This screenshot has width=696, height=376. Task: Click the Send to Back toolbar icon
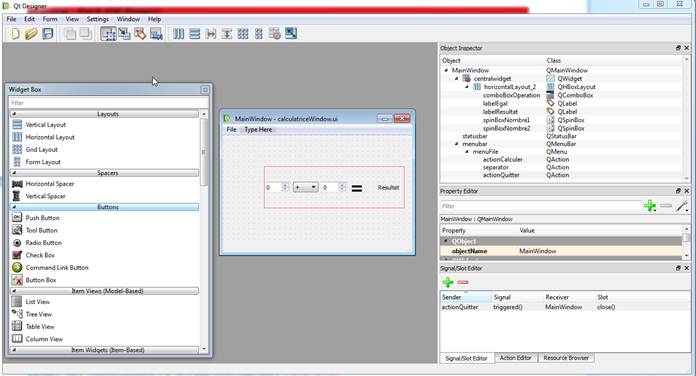point(70,34)
